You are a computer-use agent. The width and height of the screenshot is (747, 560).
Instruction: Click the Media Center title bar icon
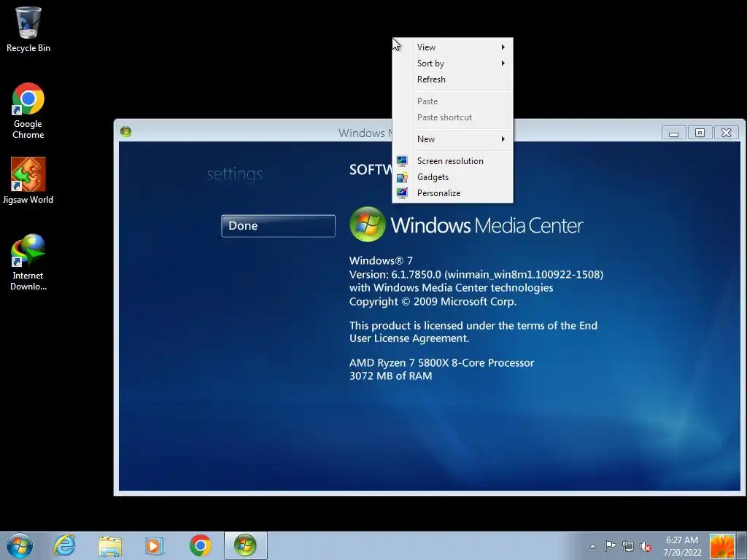click(x=125, y=132)
